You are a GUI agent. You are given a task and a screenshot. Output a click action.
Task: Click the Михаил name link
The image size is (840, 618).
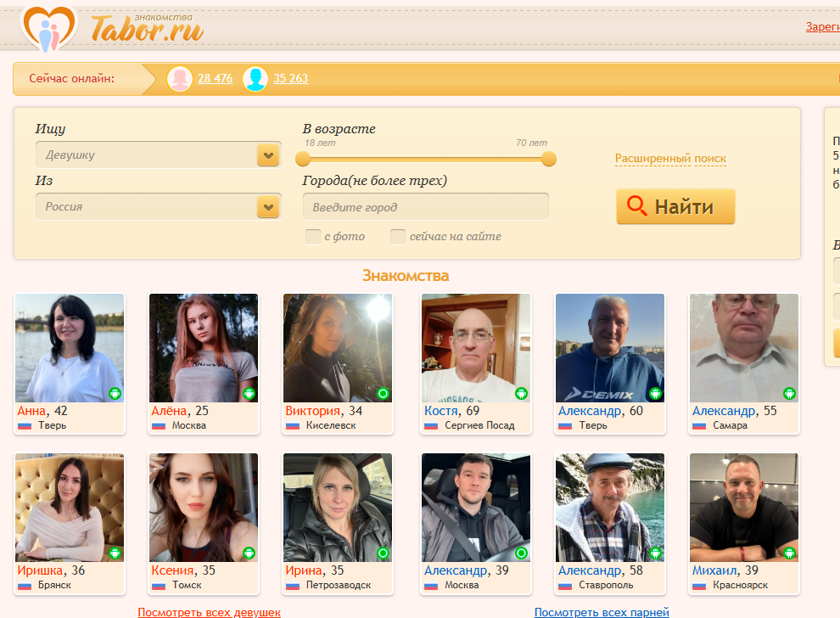(714, 570)
